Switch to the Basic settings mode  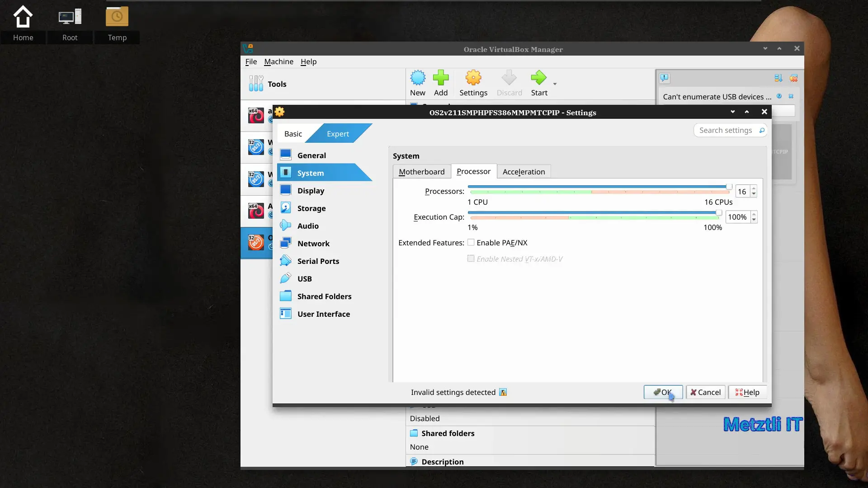pyautogui.click(x=293, y=134)
